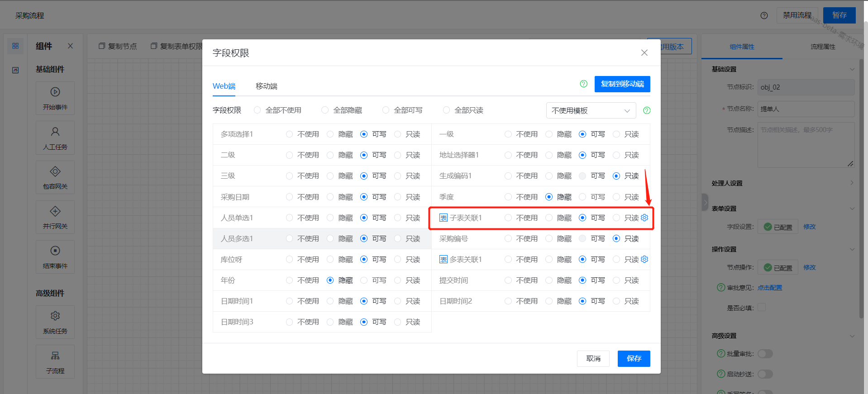Close the 字段权限 dialog
The image size is (868, 394).
644,53
